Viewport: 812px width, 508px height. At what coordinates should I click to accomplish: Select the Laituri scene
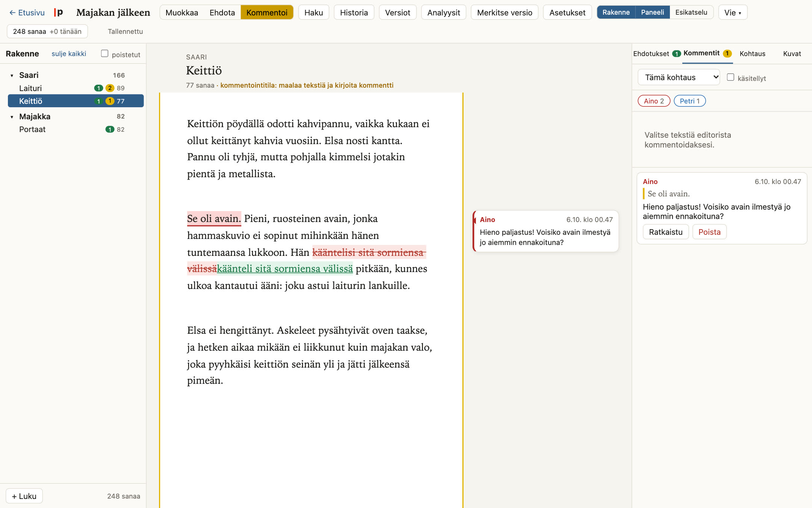[x=76, y=88]
